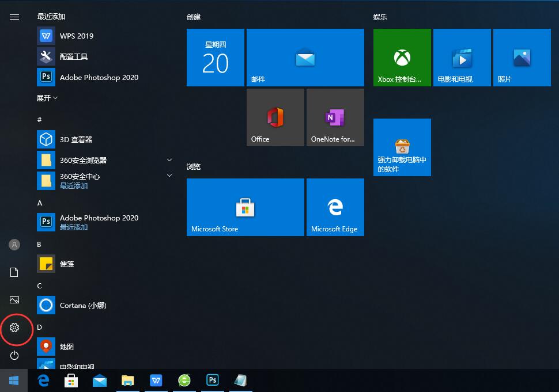Open the 3D 查看器 app

coord(105,139)
